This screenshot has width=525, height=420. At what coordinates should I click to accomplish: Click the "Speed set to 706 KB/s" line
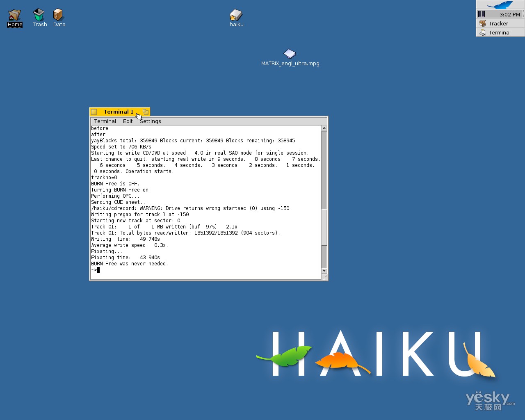(121, 147)
